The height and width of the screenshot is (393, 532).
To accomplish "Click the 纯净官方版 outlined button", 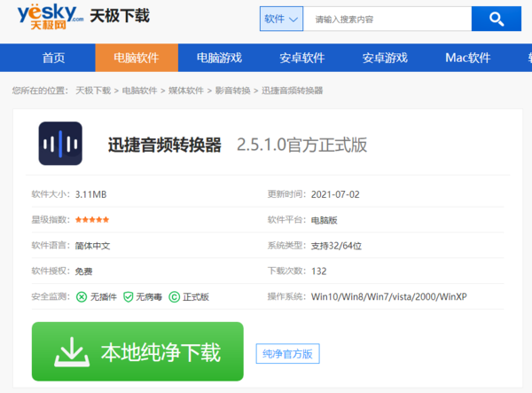I will click(x=287, y=354).
